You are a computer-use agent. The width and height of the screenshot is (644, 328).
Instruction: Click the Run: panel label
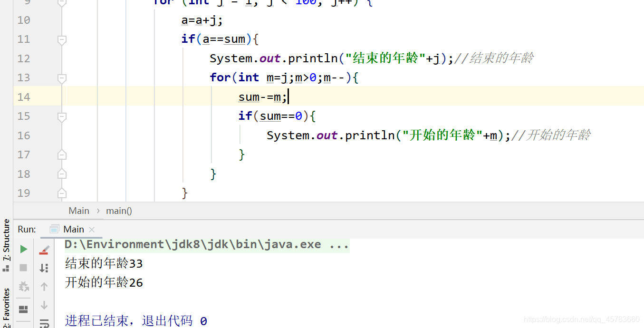[27, 229]
